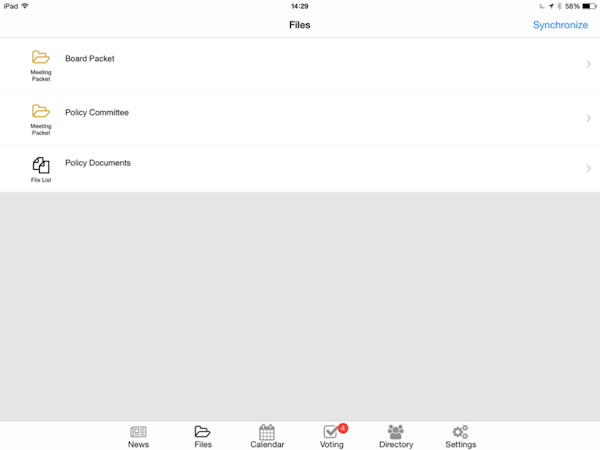Viewport: 600px width, 450px height.
Task: Tap the News newspaper icon
Action: click(x=138, y=432)
